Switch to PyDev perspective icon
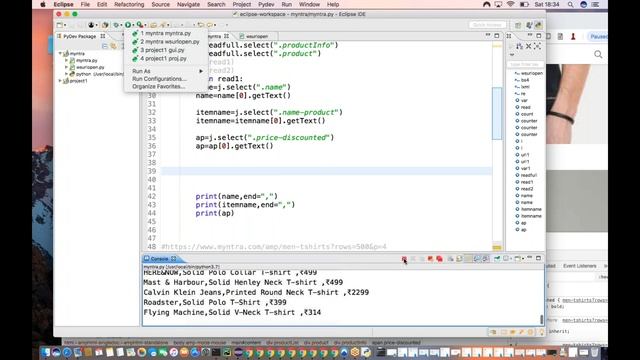 coord(538,25)
